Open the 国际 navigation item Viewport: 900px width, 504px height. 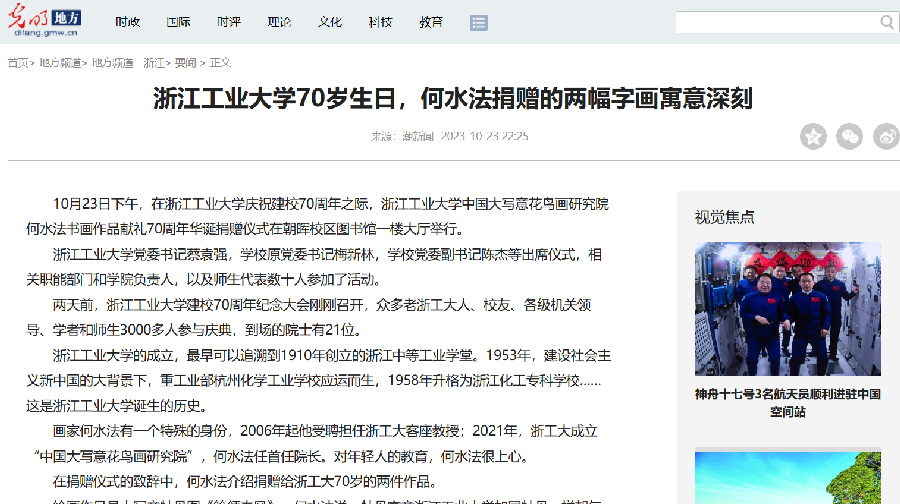(x=178, y=22)
